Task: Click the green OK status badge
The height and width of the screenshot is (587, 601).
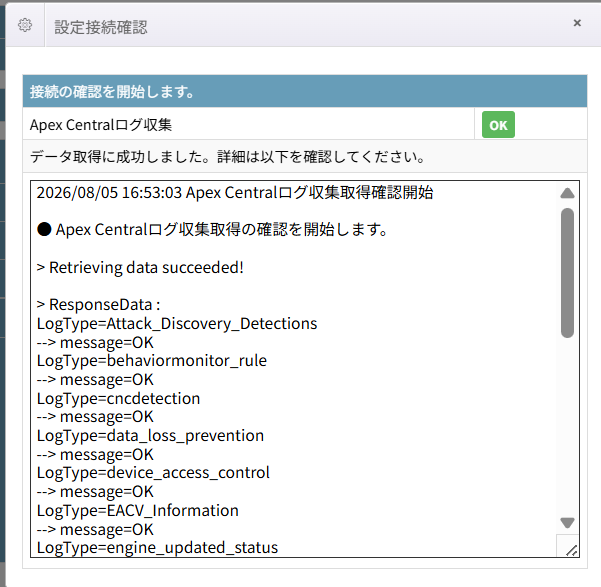Action: point(498,125)
